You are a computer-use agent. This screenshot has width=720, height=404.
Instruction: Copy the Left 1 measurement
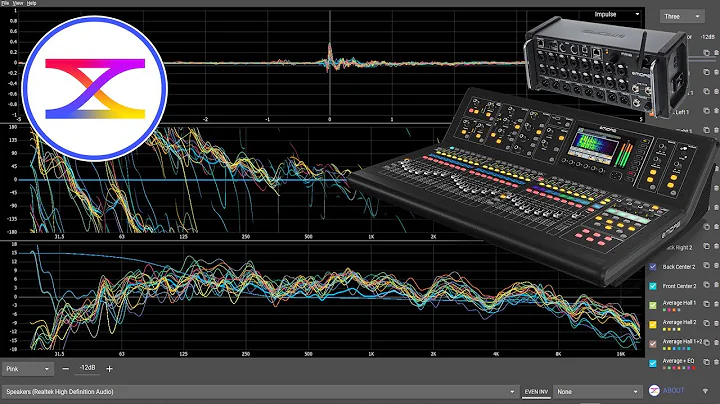point(706,111)
